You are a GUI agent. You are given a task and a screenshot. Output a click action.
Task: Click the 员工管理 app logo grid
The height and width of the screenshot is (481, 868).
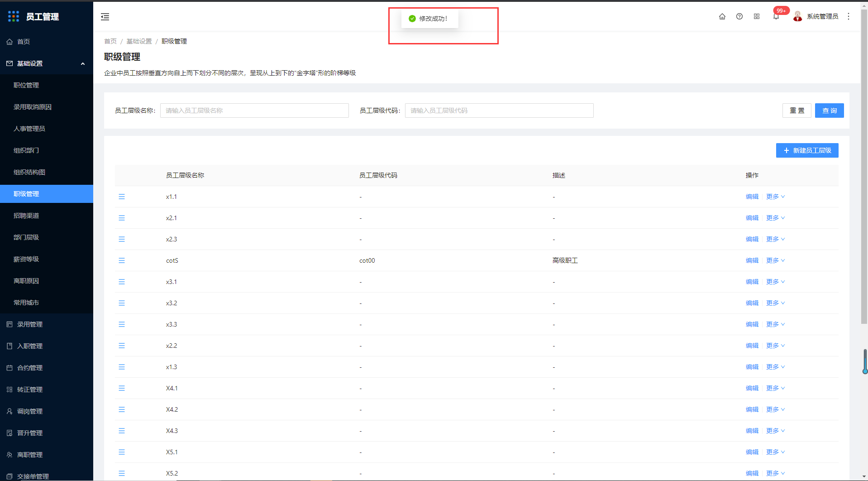[x=14, y=17]
